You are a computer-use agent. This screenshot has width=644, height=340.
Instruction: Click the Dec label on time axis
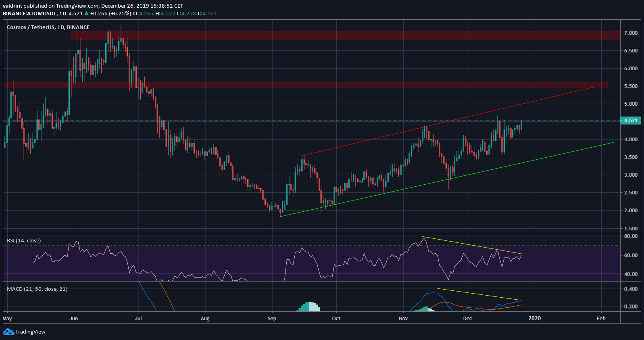[x=467, y=318]
